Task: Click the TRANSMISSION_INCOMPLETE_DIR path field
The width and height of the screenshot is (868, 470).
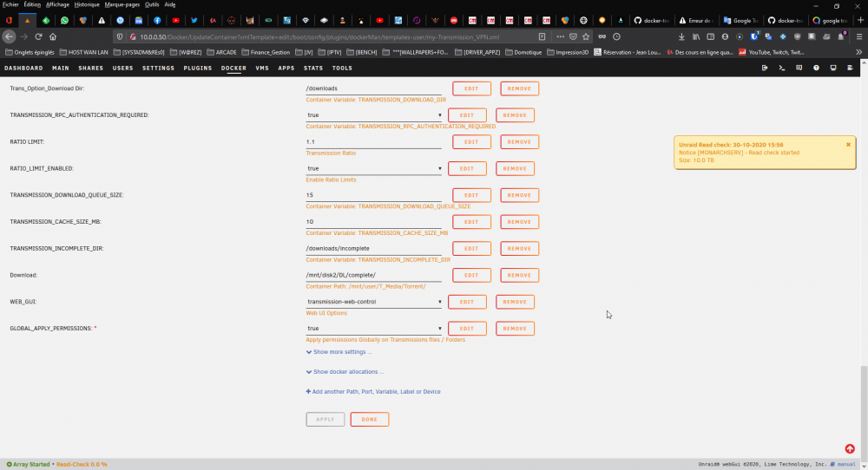Action: click(x=373, y=248)
